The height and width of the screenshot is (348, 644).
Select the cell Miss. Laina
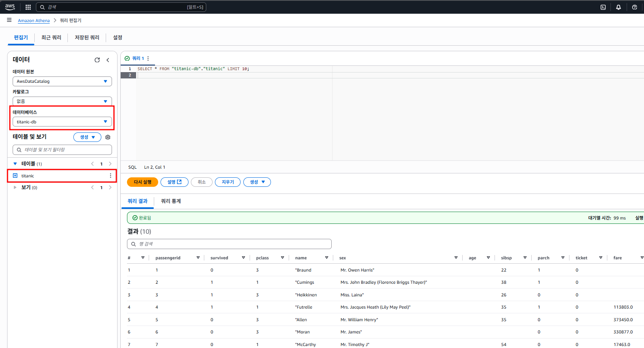pos(352,295)
